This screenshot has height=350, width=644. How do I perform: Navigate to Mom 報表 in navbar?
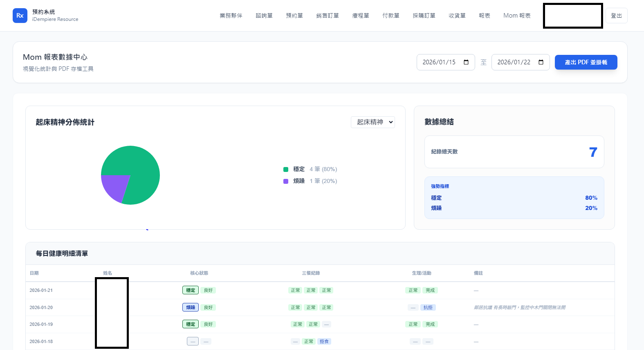coord(516,16)
